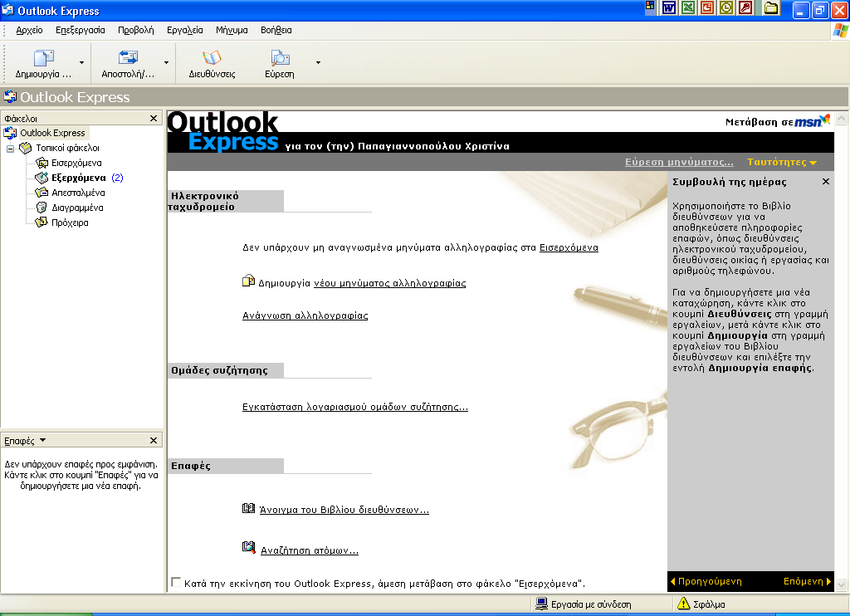Open the Βοήθεια menu

tap(276, 31)
